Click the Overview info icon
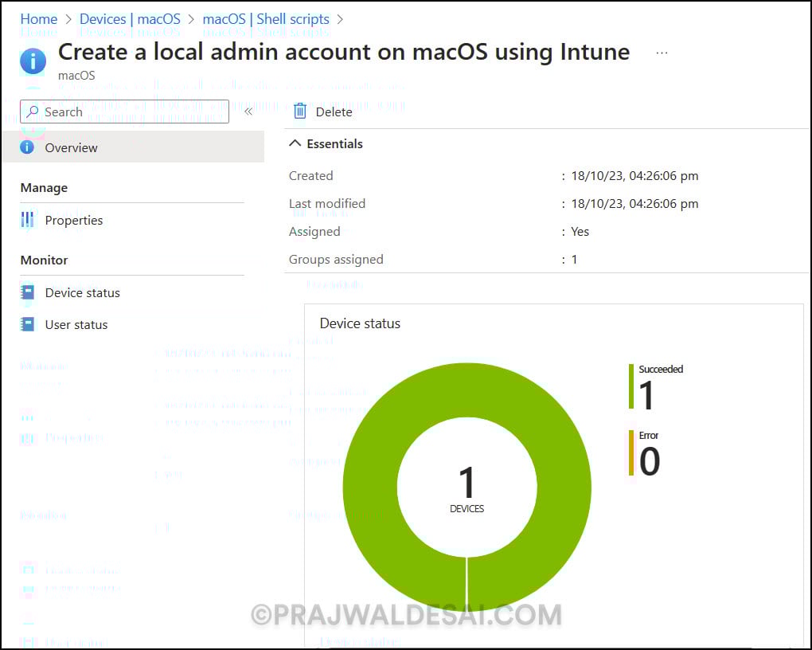This screenshot has width=812, height=650. click(27, 147)
